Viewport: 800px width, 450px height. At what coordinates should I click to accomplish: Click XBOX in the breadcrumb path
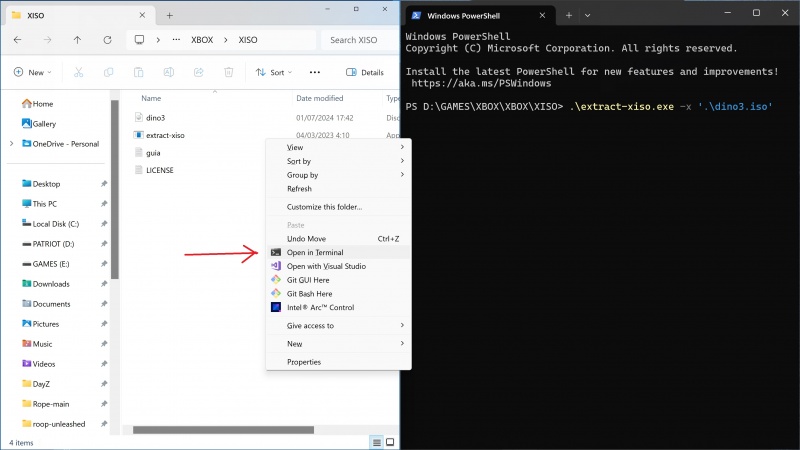click(202, 40)
